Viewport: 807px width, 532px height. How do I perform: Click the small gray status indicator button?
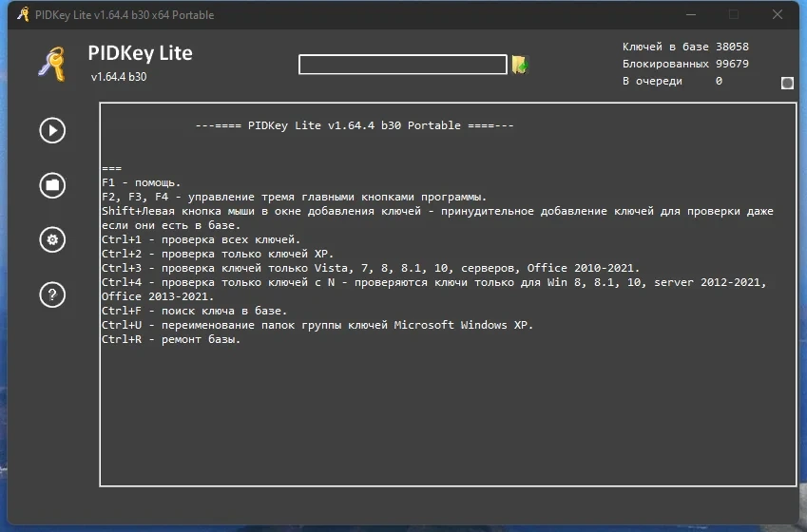tap(787, 83)
